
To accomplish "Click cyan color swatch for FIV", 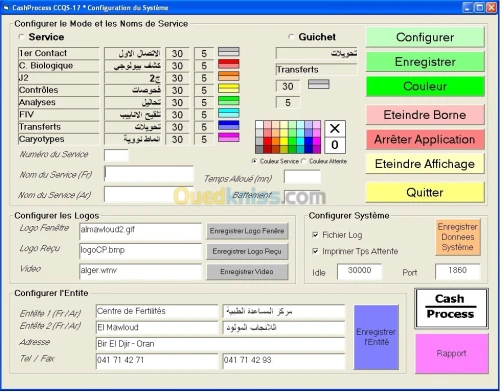I will point(229,113).
